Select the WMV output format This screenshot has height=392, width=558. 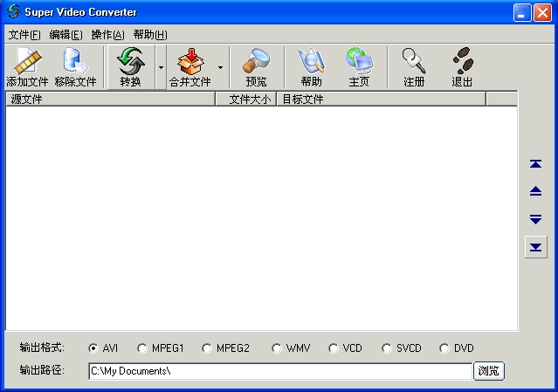pyautogui.click(x=291, y=347)
